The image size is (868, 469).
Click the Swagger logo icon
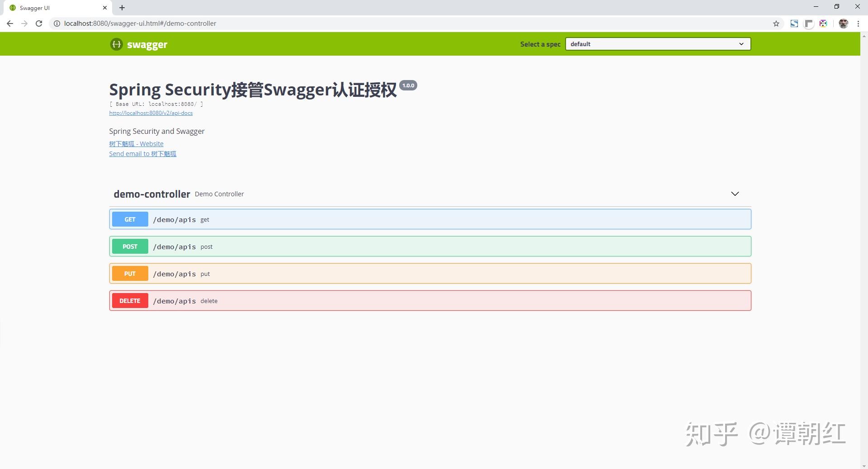(x=116, y=44)
